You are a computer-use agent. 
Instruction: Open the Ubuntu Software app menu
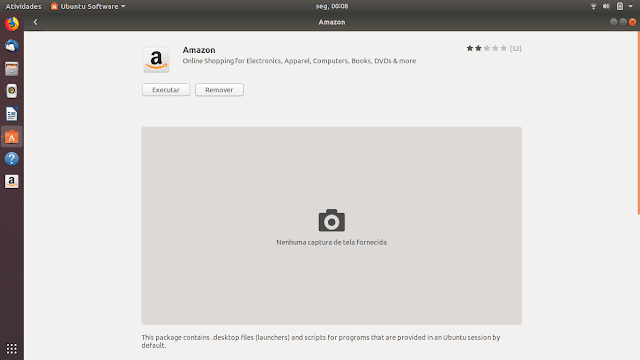[x=88, y=6]
